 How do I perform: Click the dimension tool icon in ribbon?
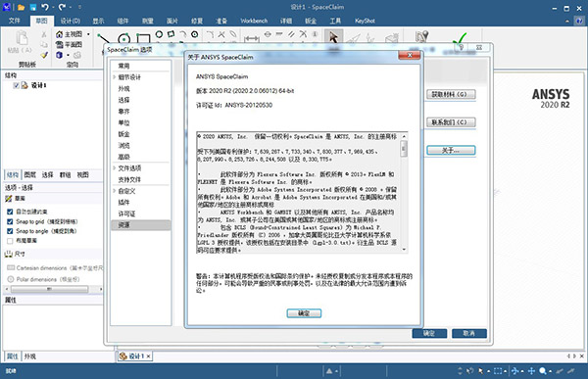click(252, 38)
